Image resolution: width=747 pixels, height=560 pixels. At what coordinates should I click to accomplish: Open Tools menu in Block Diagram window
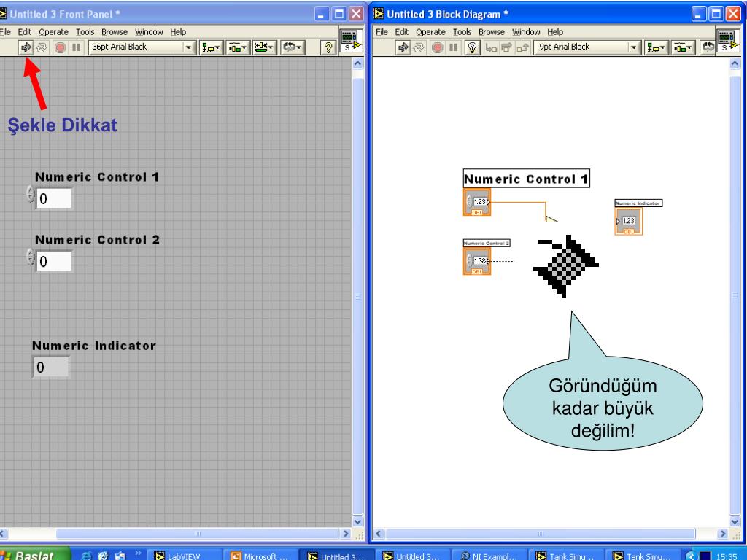[462, 32]
